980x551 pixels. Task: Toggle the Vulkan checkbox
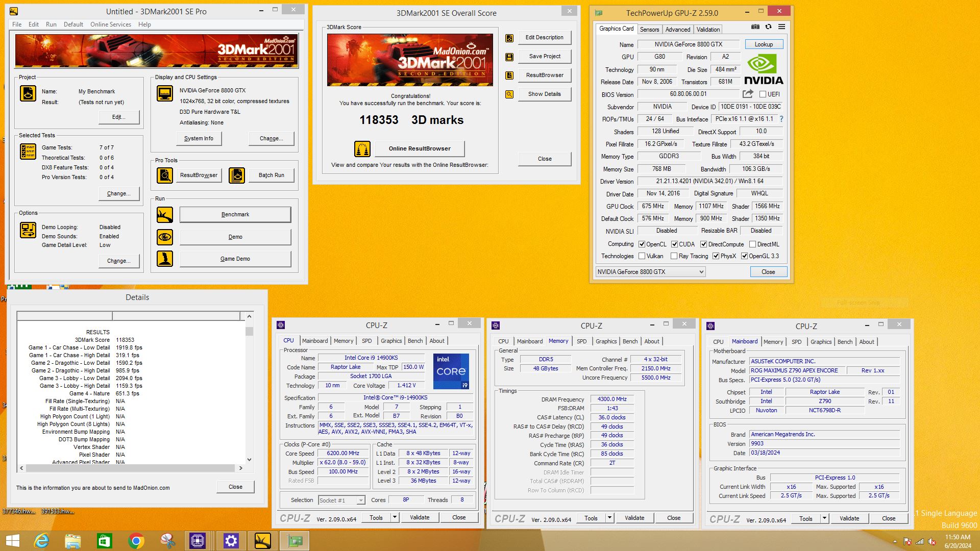642,256
